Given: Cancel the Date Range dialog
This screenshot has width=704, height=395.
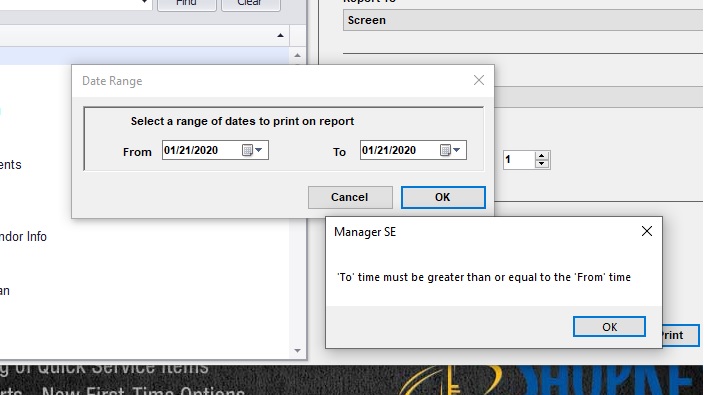Looking at the screenshot, I should pos(350,198).
